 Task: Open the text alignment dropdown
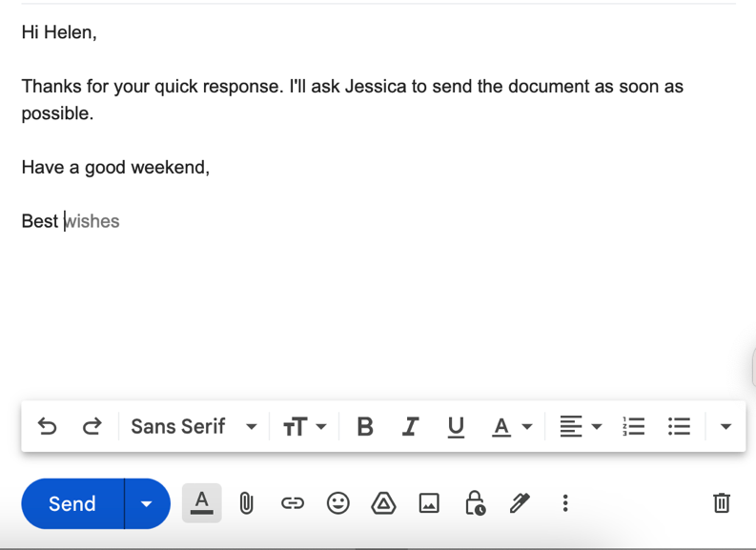point(581,427)
